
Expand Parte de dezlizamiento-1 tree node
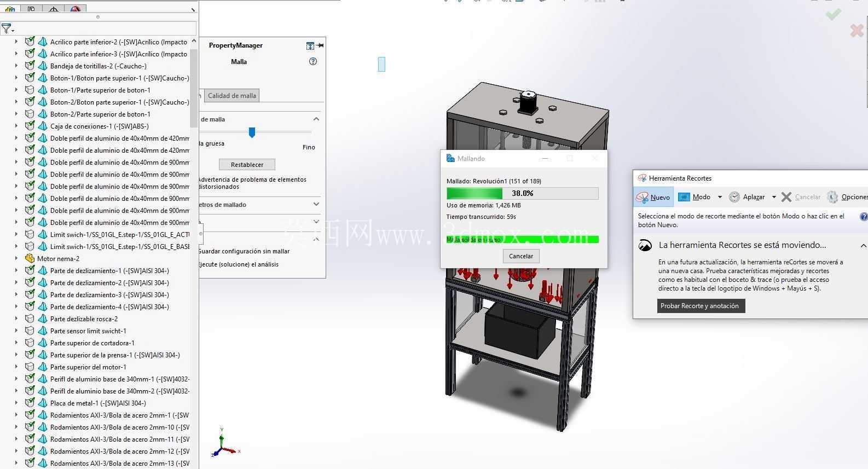(16, 270)
